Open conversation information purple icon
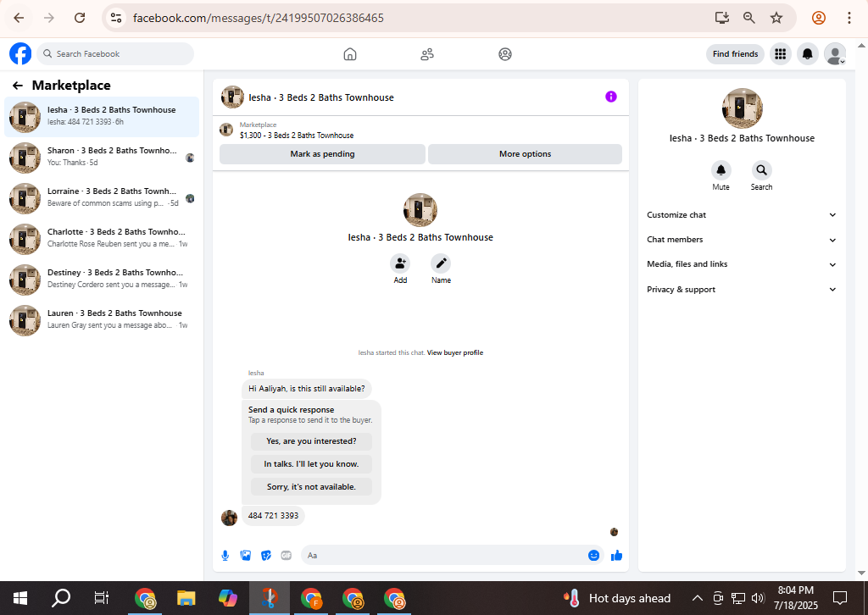868x615 pixels. (x=611, y=97)
